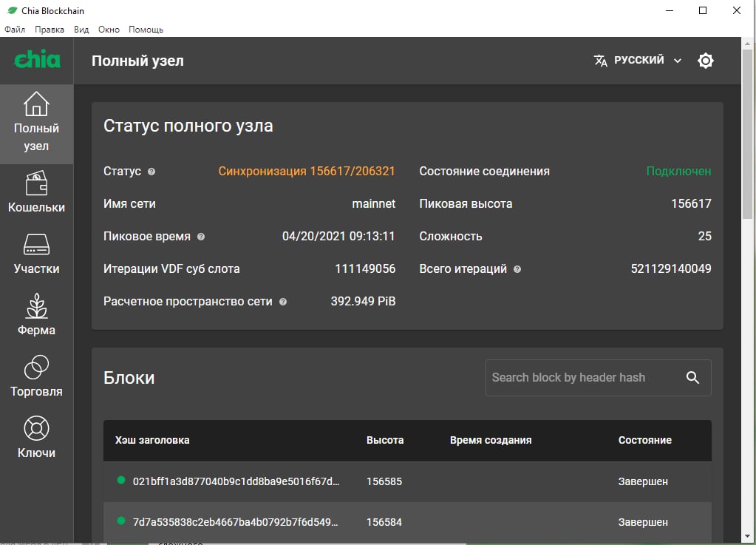Open the Wallets (Кошельки) sidebar section
This screenshot has width=756, height=545.
coord(37,192)
